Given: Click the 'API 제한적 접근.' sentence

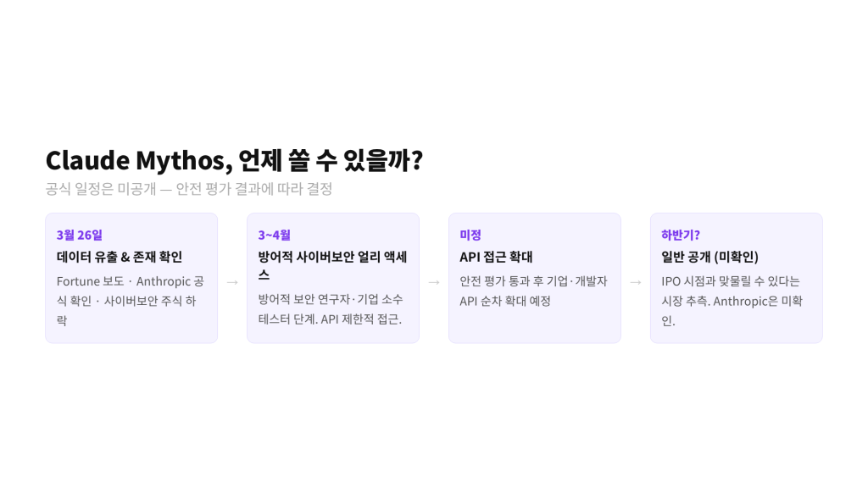Looking at the screenshot, I should pyautogui.click(x=361, y=319).
